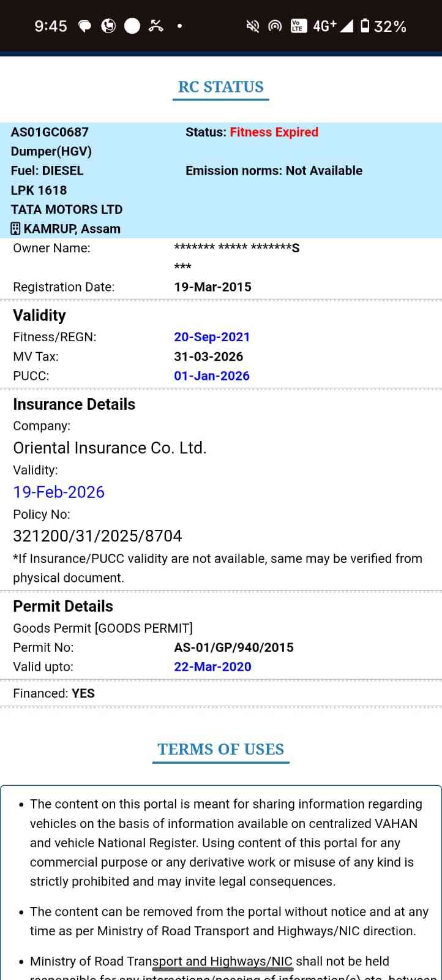Viewport: 442px width, 980px height.
Task: Tap the battery status icon
Action: click(365, 26)
